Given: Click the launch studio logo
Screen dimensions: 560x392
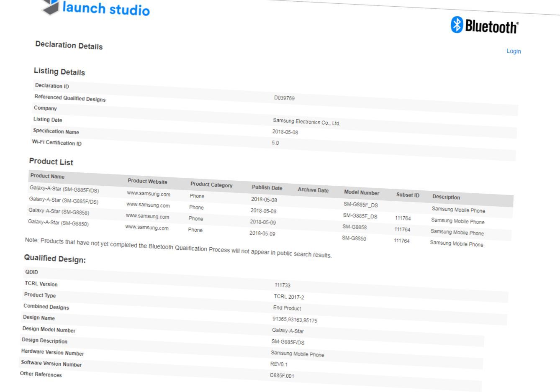Looking at the screenshot, I should point(96,7).
